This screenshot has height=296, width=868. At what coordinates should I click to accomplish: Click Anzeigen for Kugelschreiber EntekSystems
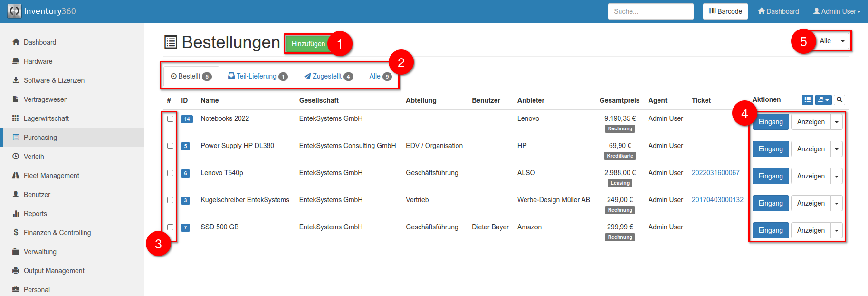point(811,204)
